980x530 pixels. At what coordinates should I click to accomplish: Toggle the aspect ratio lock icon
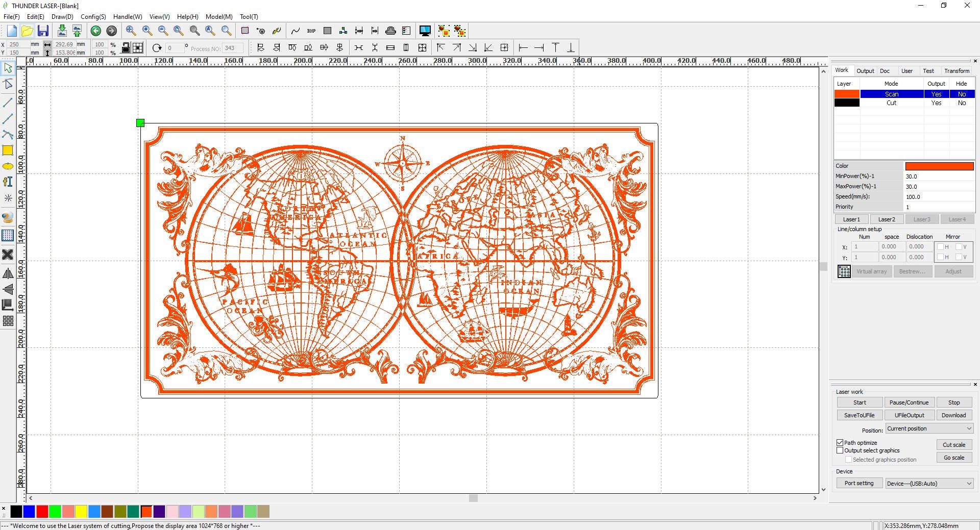tap(126, 48)
